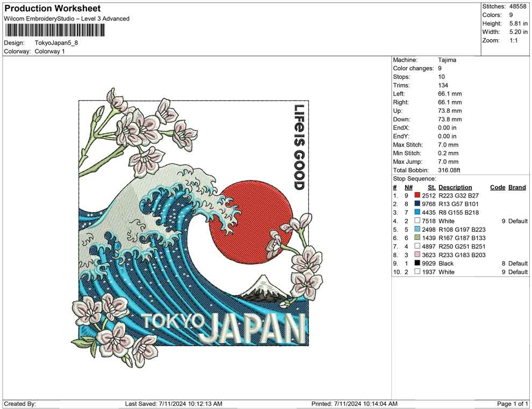Choose the pink swatch for thread 3623
The height and width of the screenshot is (409, 532).
point(417,254)
